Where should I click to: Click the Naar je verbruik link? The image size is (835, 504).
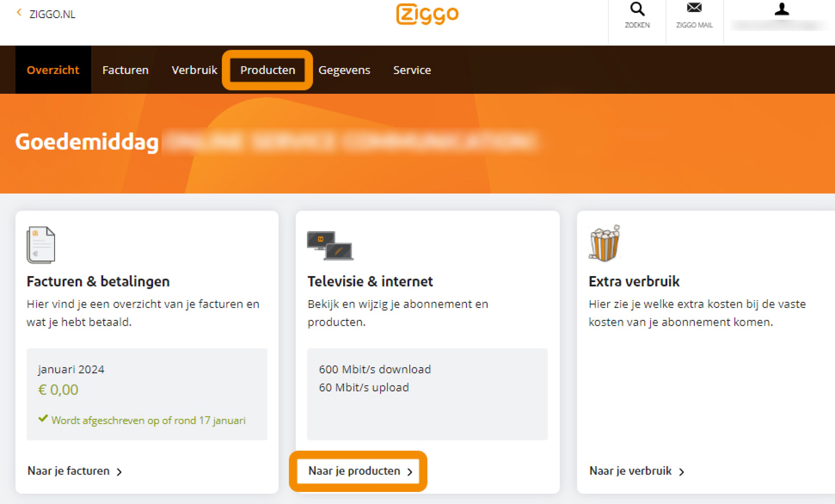(x=630, y=471)
